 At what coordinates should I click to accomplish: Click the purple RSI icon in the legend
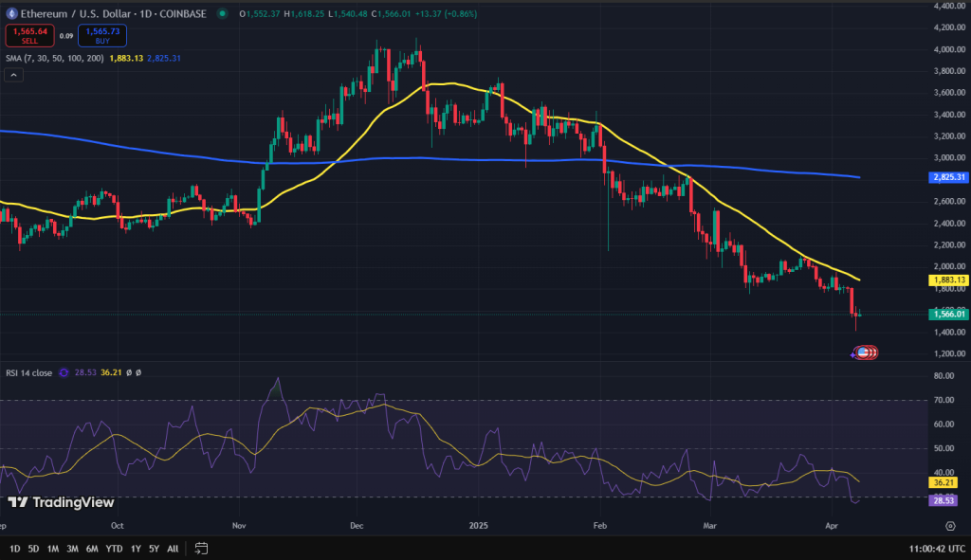tap(64, 373)
